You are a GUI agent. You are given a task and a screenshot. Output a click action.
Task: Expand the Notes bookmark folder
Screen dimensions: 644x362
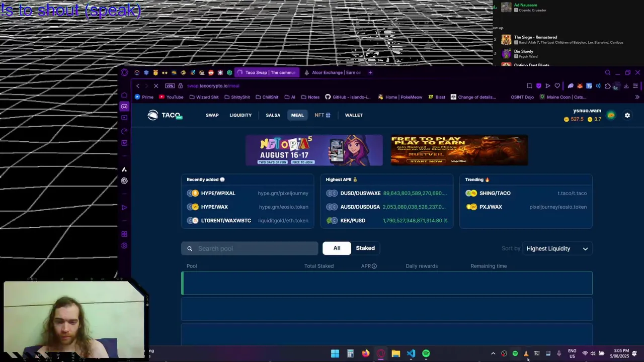(x=310, y=98)
